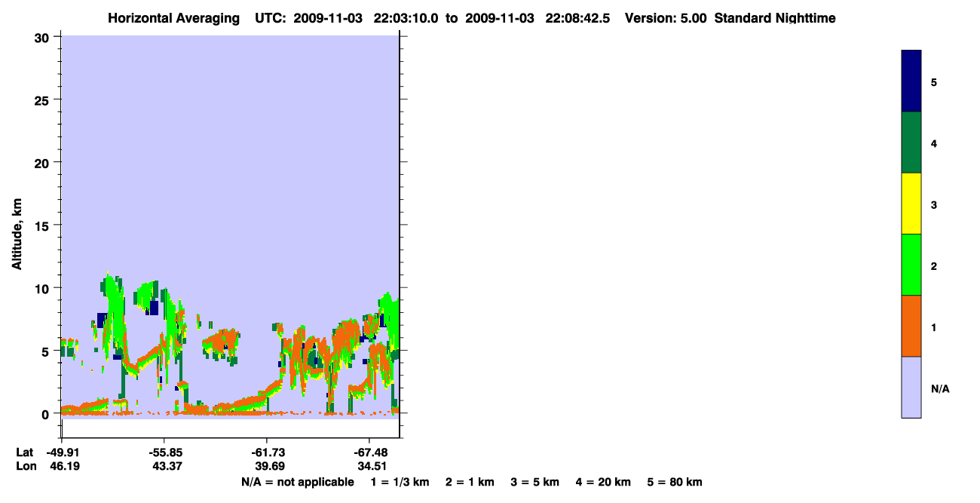
Task: Click the latitude value -49.91
Action: pyautogui.click(x=64, y=452)
